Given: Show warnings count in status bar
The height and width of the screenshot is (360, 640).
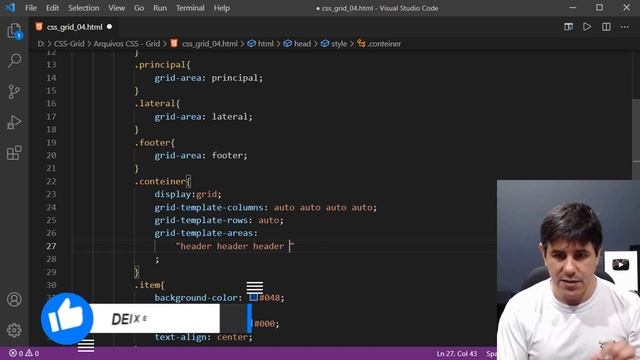Looking at the screenshot, I should point(32,353).
